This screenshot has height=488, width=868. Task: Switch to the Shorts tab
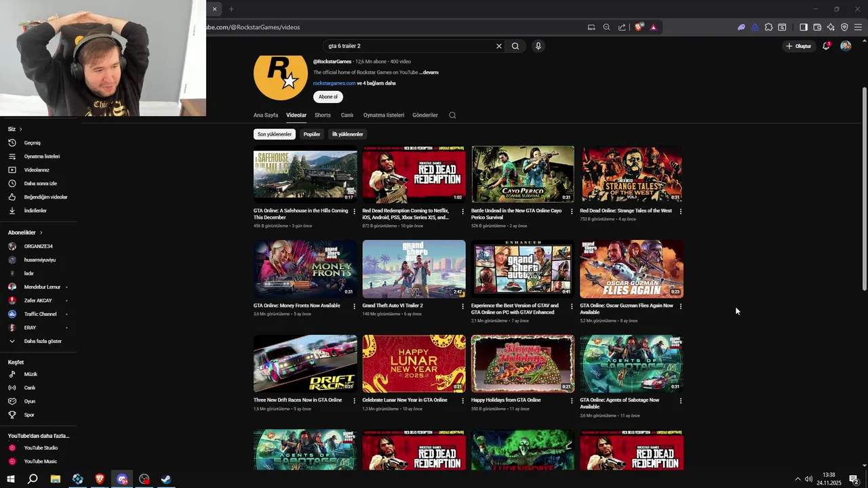(x=323, y=115)
